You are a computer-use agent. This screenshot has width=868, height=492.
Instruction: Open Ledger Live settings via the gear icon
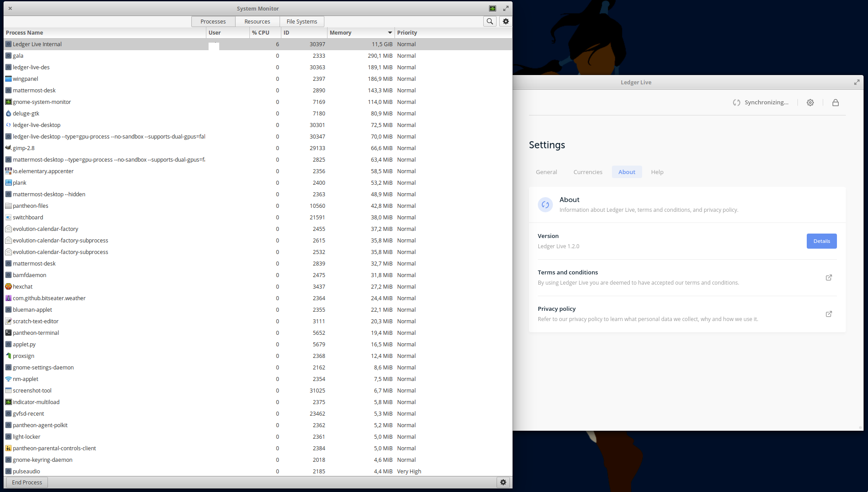click(x=810, y=102)
